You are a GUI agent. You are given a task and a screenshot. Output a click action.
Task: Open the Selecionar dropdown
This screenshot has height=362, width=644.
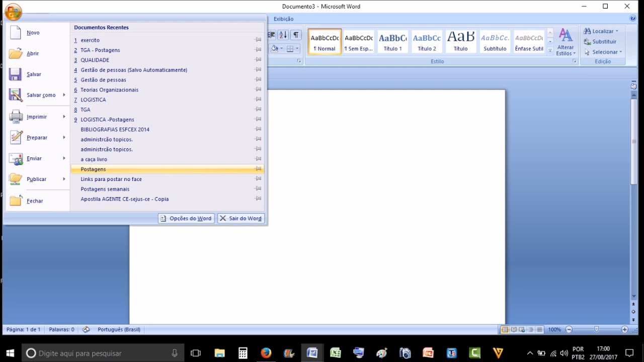pos(603,52)
